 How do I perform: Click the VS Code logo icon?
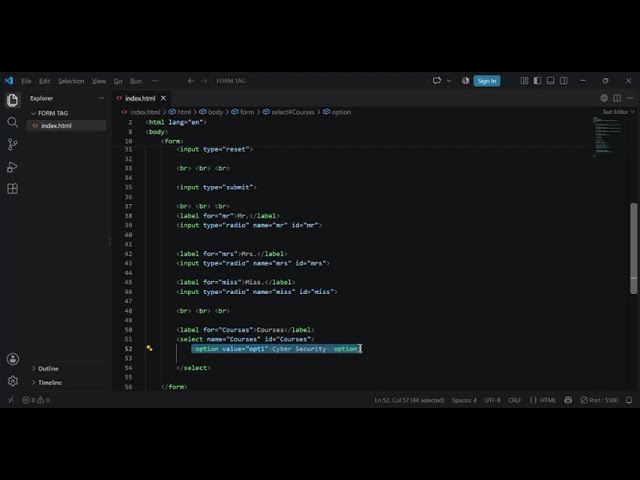point(9,80)
